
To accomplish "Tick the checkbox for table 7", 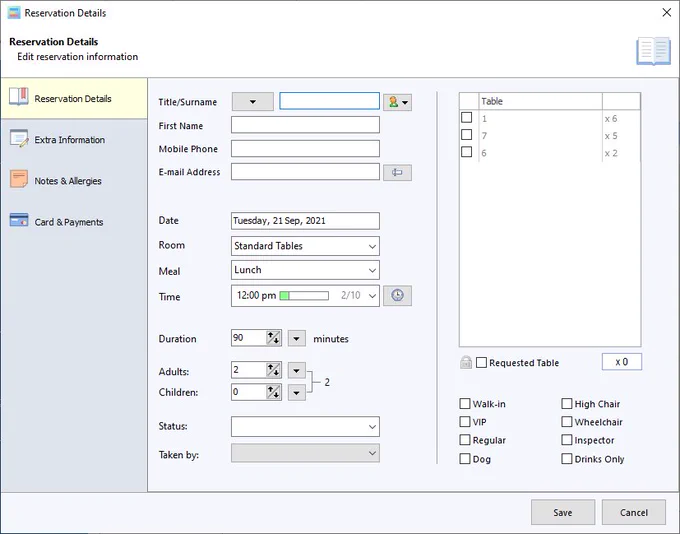I will click(467, 135).
